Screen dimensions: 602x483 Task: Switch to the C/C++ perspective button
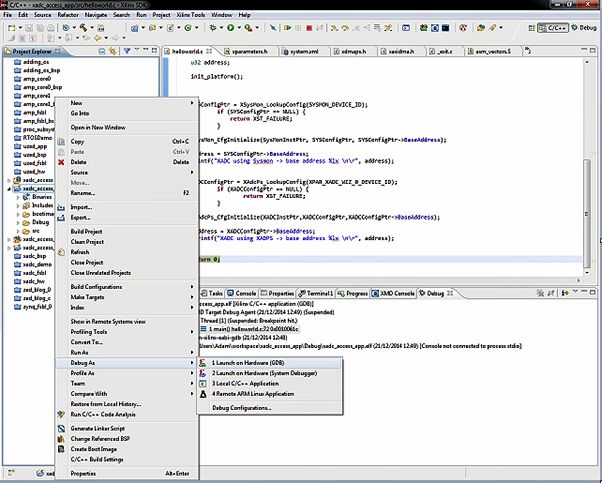click(553, 28)
